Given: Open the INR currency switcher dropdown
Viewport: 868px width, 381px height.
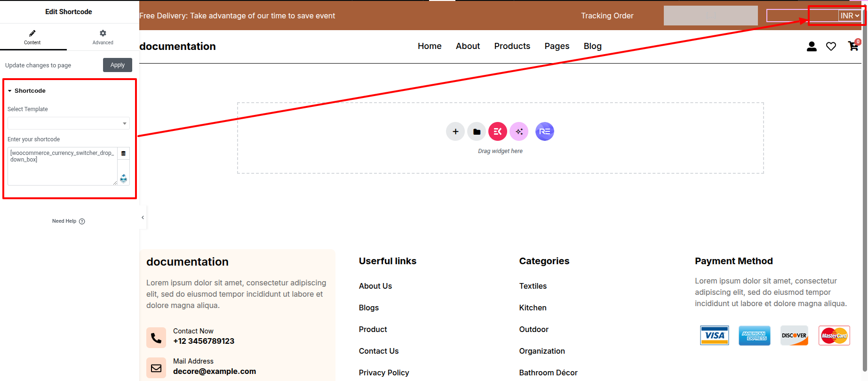Looking at the screenshot, I should click(x=850, y=16).
